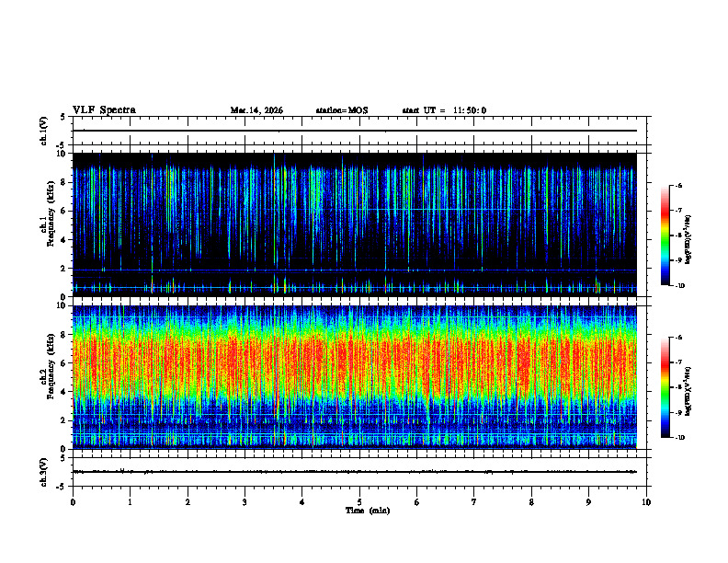Click the ch.1 spectrogram colorbar
728x563 pixels.
pos(665,236)
